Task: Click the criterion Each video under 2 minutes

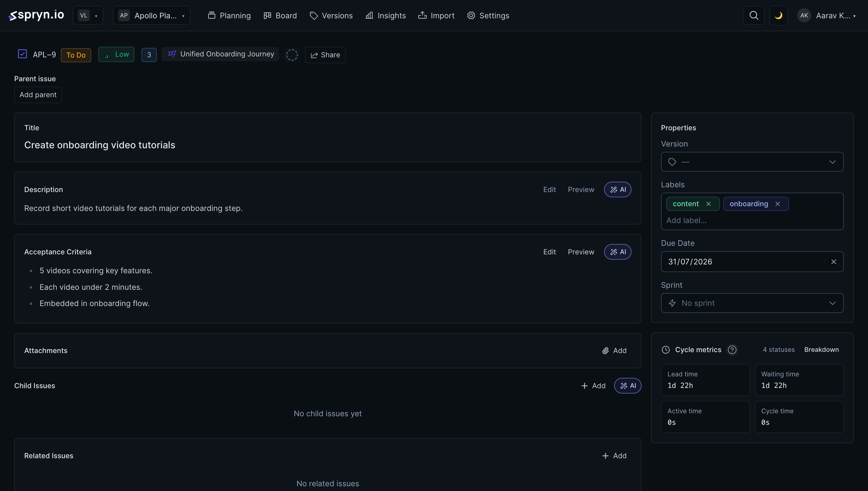Action: pos(91,287)
